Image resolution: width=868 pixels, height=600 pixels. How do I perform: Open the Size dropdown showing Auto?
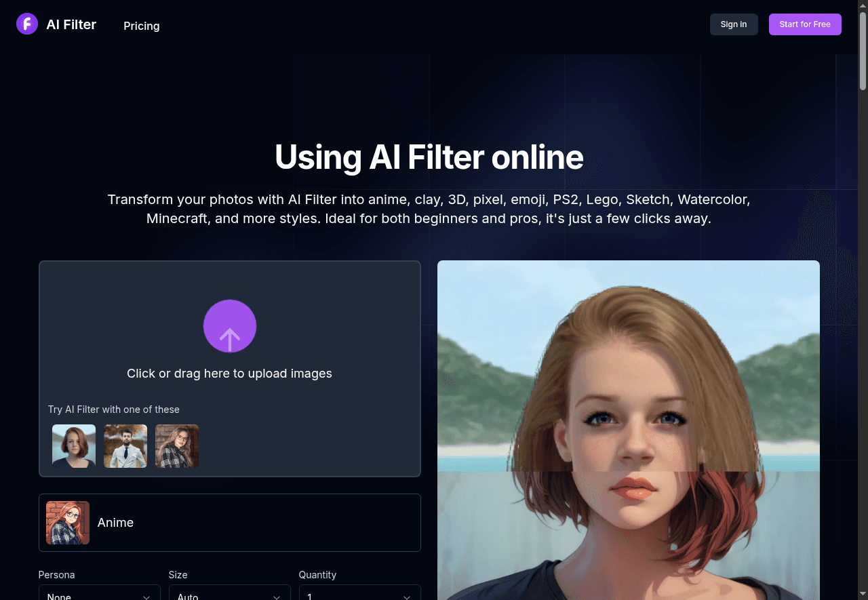[x=229, y=595]
